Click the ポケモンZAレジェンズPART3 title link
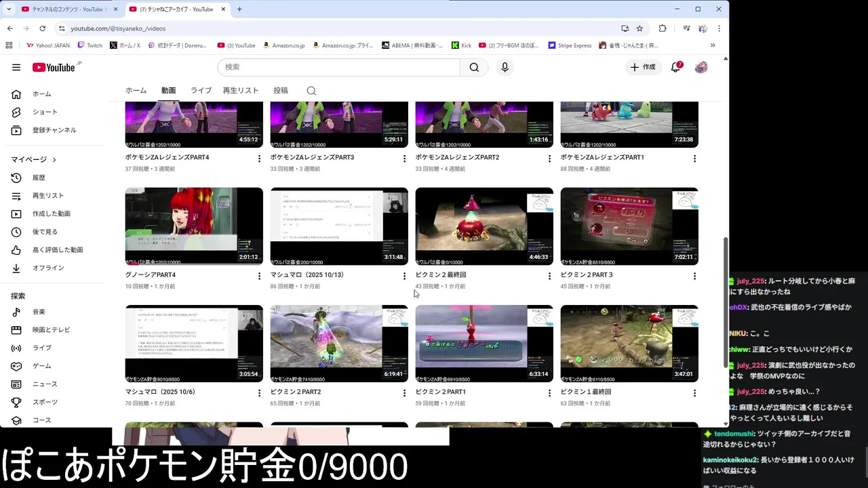The width and height of the screenshot is (868, 488). 312,157
